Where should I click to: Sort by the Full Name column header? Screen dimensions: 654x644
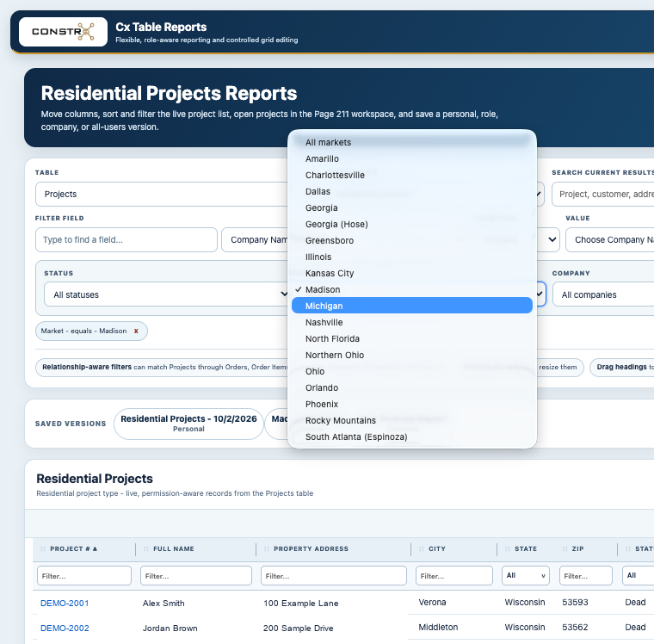point(174,548)
